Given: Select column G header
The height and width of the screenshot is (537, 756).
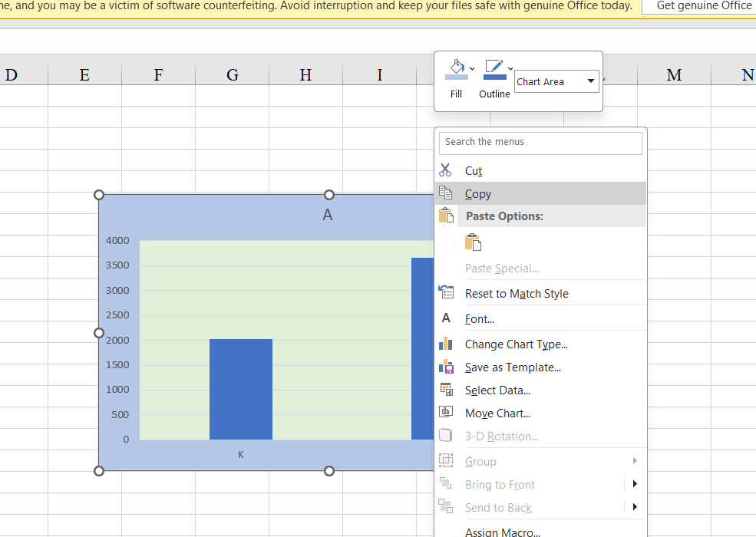Looking at the screenshot, I should pyautogui.click(x=232, y=74).
